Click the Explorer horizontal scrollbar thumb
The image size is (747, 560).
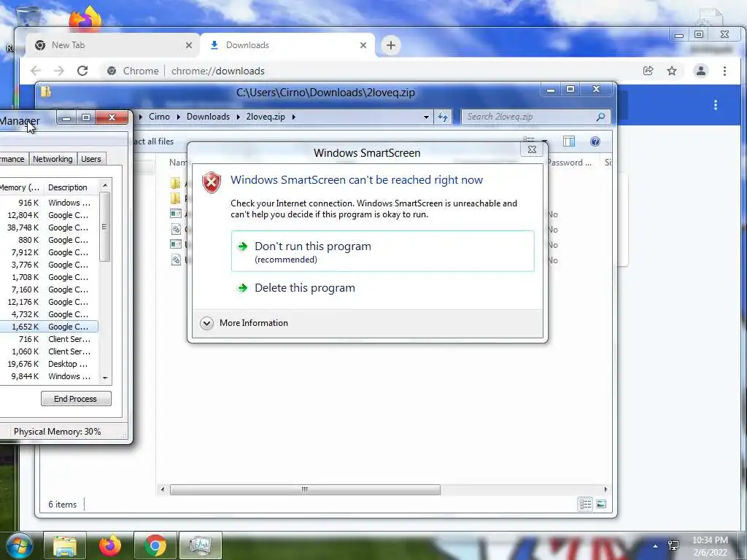(x=305, y=489)
